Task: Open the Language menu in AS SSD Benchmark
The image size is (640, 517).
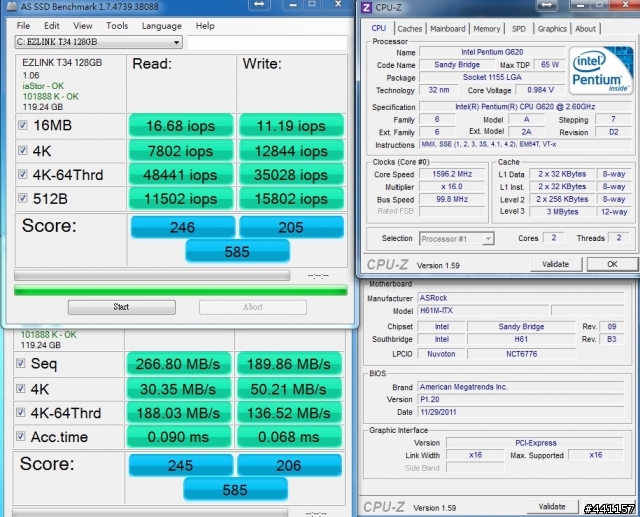Action: pos(162,26)
